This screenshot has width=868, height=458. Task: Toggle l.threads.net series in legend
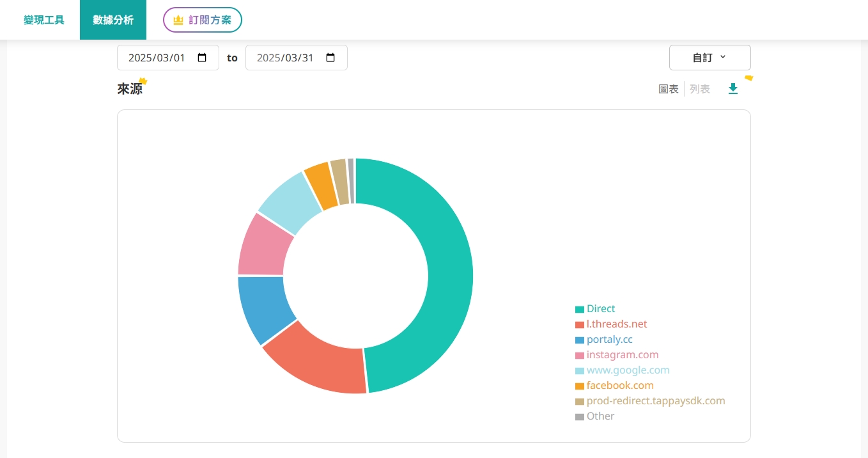click(611, 324)
